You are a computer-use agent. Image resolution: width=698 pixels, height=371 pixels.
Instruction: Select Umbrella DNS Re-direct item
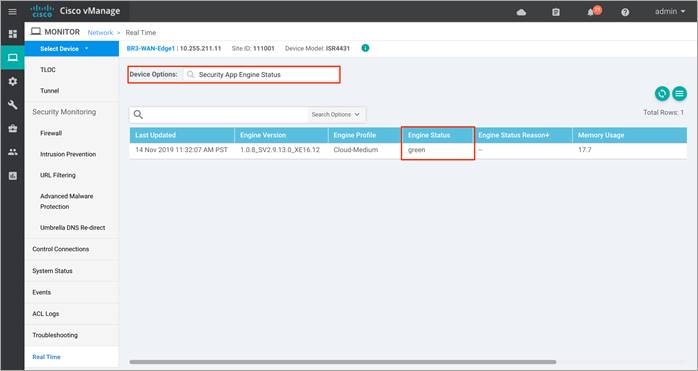[x=73, y=228]
